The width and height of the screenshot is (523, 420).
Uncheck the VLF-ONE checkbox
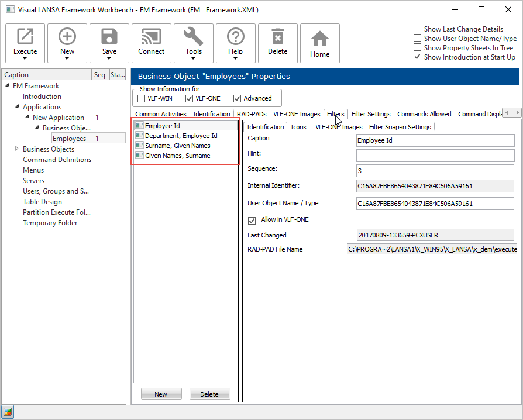point(189,98)
